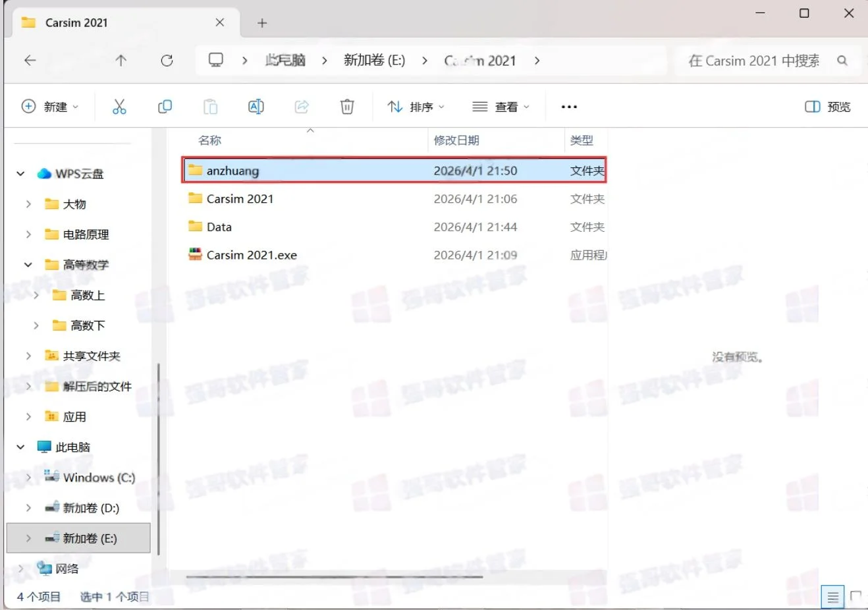Go back with the left arrow
868x610 pixels.
(x=30, y=61)
